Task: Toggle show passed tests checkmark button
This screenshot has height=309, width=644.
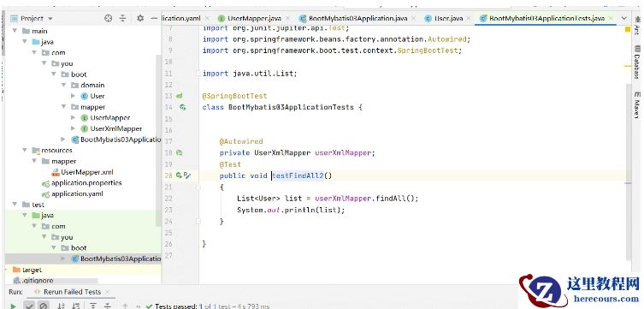Action: [x=29, y=306]
